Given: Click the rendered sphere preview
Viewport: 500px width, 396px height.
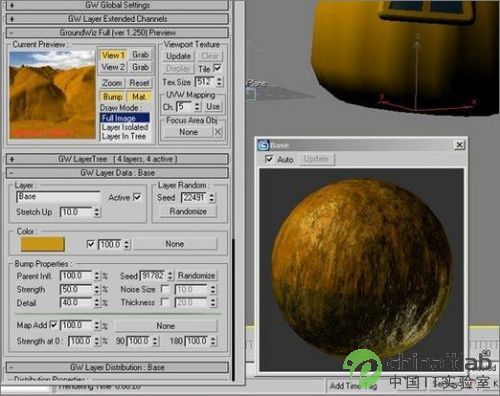Looking at the screenshot, I should point(362,267).
